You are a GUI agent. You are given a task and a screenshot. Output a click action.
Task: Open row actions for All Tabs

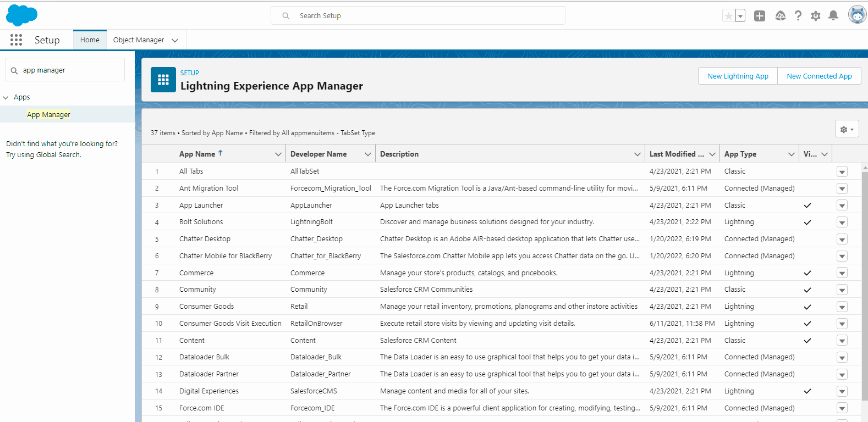[842, 171]
